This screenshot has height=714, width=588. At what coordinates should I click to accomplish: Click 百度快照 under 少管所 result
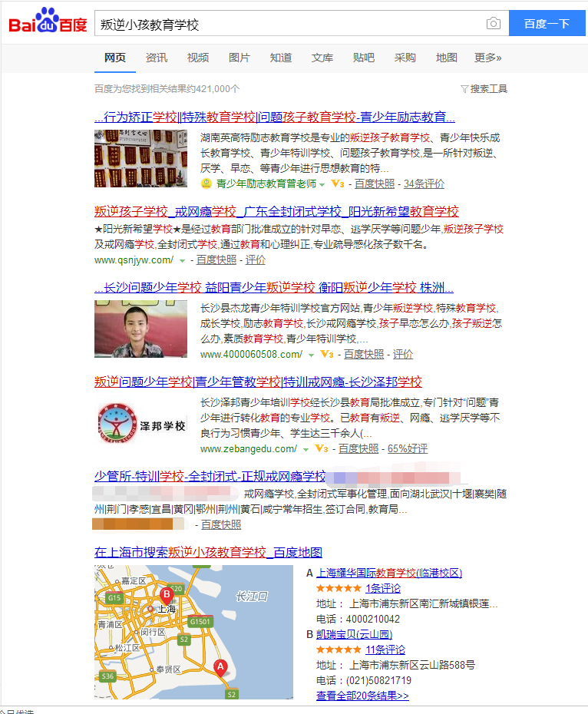tap(221, 525)
